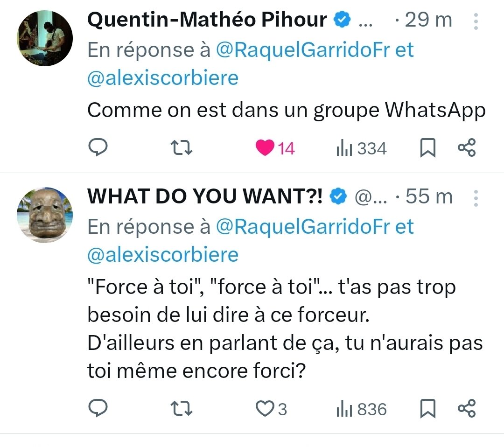504x447 pixels.
Task: Retweet the WhatsApp group tweet
Action: (x=181, y=147)
